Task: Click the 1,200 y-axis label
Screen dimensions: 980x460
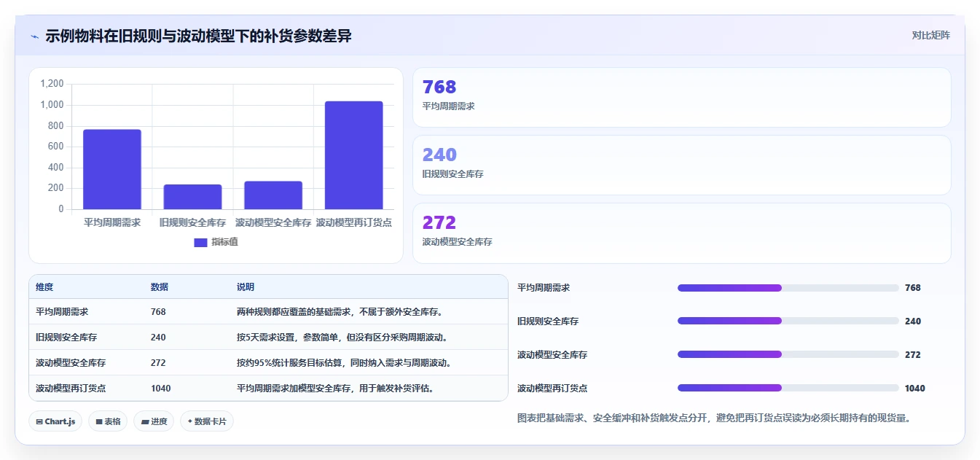Action: pyautogui.click(x=52, y=84)
